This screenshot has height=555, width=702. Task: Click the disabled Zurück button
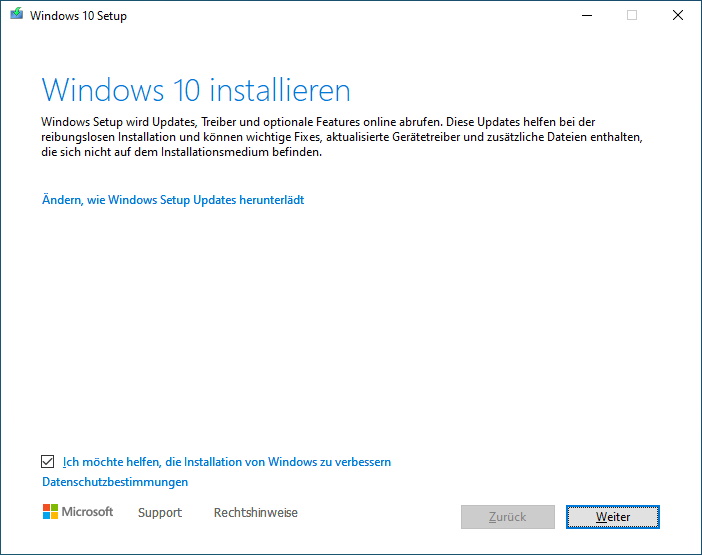(x=508, y=517)
